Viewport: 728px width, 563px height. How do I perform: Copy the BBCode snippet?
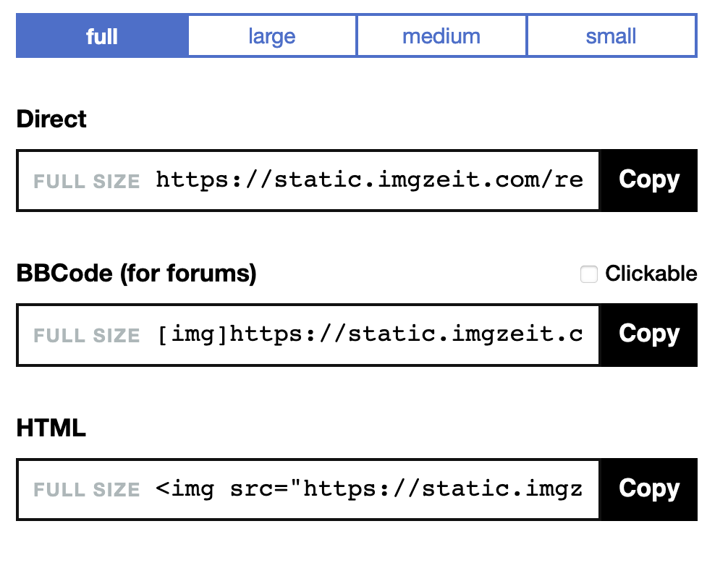(648, 334)
